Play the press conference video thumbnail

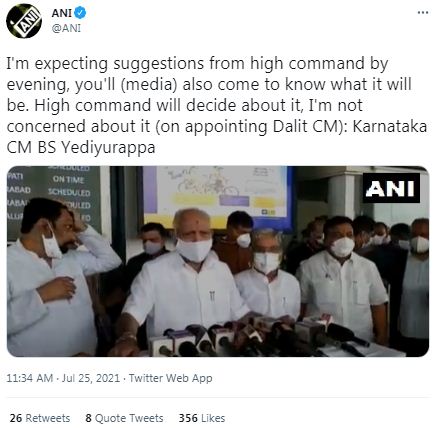(x=217, y=261)
